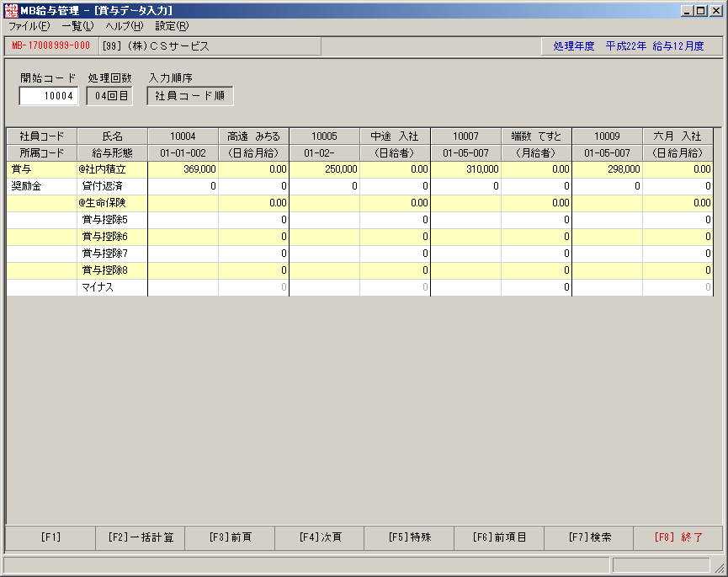Open the ファイル(F) menu

[x=29, y=26]
